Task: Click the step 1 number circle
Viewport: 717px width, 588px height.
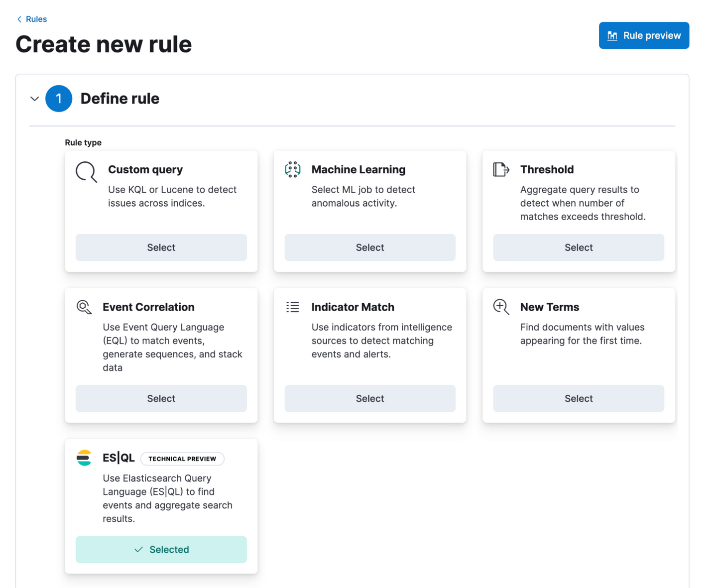Action: pyautogui.click(x=59, y=99)
